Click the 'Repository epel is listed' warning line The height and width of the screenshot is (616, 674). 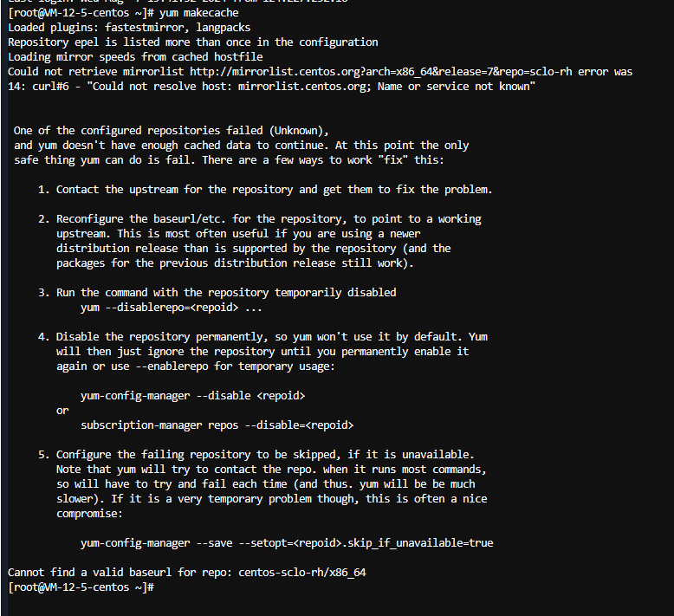[193, 42]
